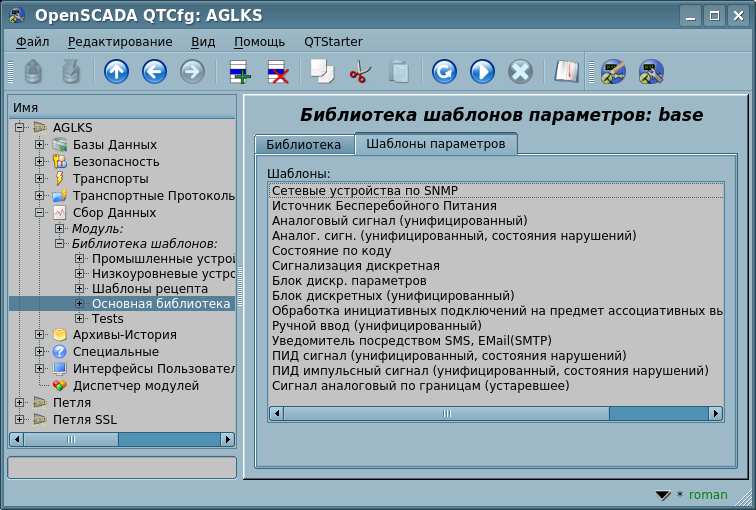Click the Транспортные Протоколы folder icon
The height and width of the screenshot is (510, 756).
tap(59, 196)
